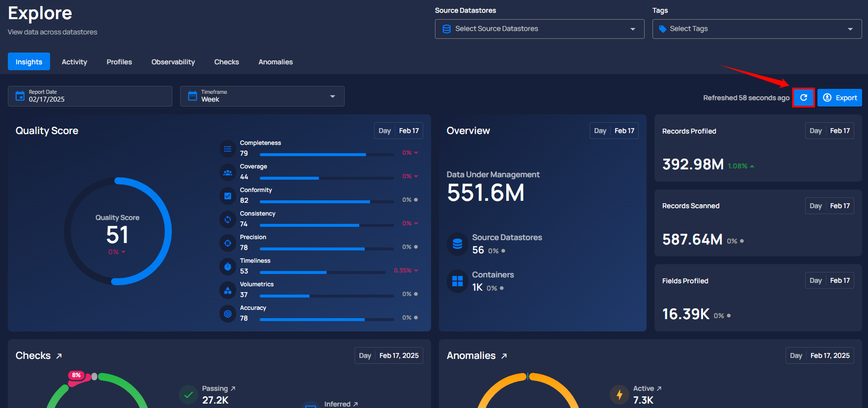This screenshot has width=868, height=408.
Task: Click the Refreshed 58 seconds ago text
Action: pyautogui.click(x=746, y=98)
